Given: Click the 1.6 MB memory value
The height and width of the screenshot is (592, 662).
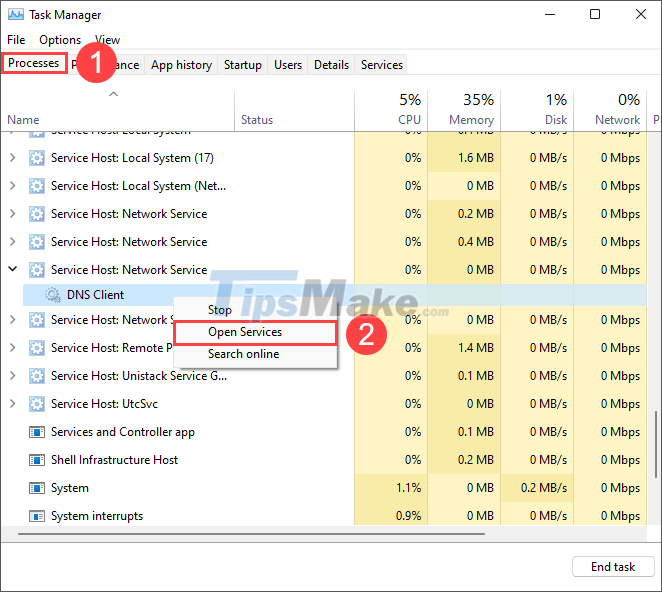Looking at the screenshot, I should (476, 158).
